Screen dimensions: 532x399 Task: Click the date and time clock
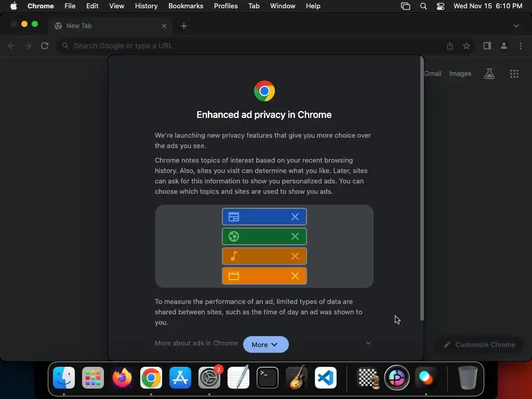488,6
